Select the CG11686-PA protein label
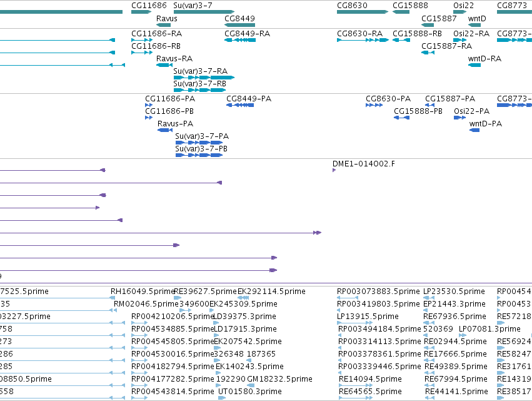532x401 pixels. (170, 99)
